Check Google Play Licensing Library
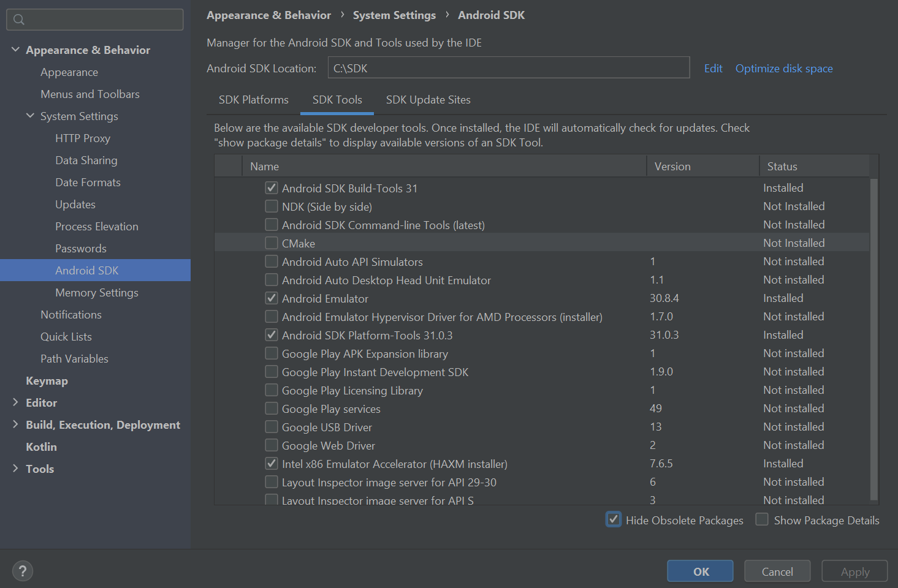The image size is (898, 588). tap(272, 390)
